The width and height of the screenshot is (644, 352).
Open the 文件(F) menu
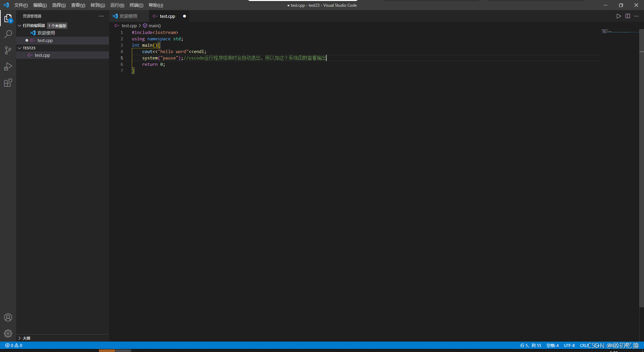click(21, 5)
